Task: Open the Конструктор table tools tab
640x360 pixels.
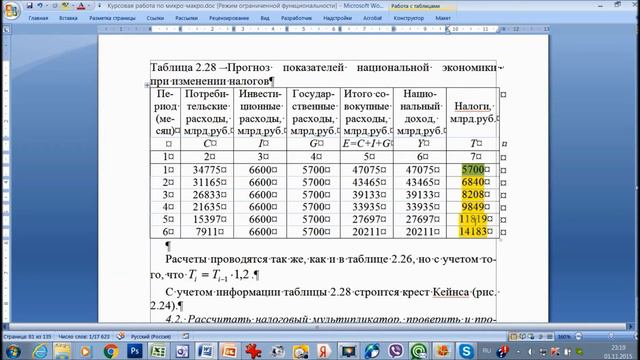Action: pos(409,18)
